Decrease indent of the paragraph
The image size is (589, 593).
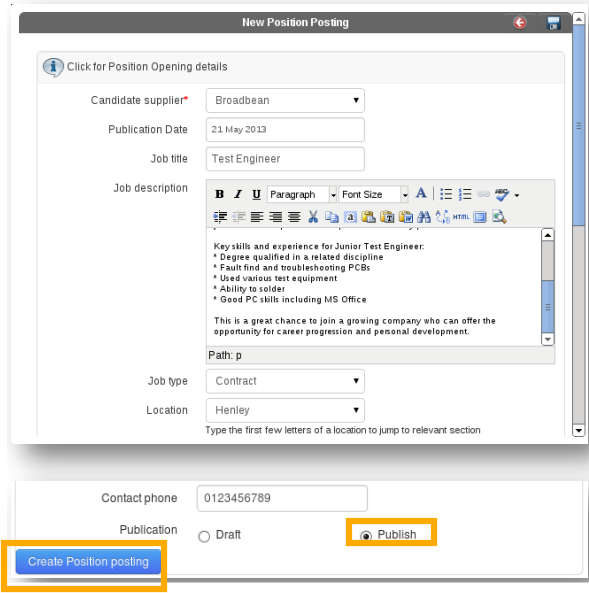click(239, 217)
